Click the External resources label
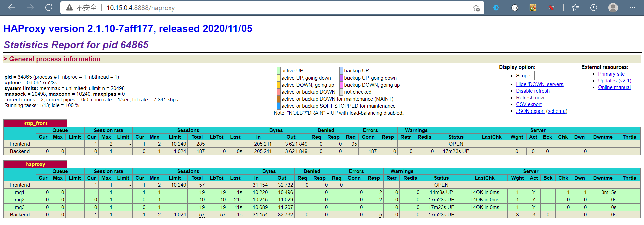Image resolution: width=644 pixels, height=225 pixels. coord(605,67)
